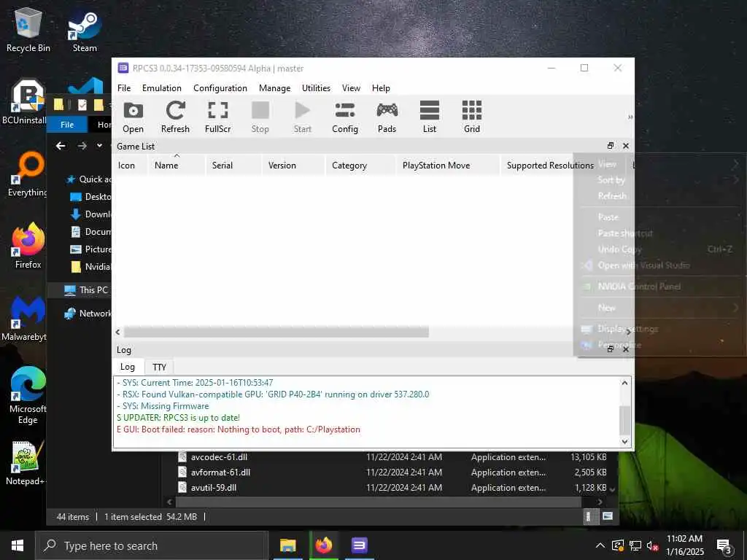
Task: Click the log scroll down arrow
Action: 625,441
